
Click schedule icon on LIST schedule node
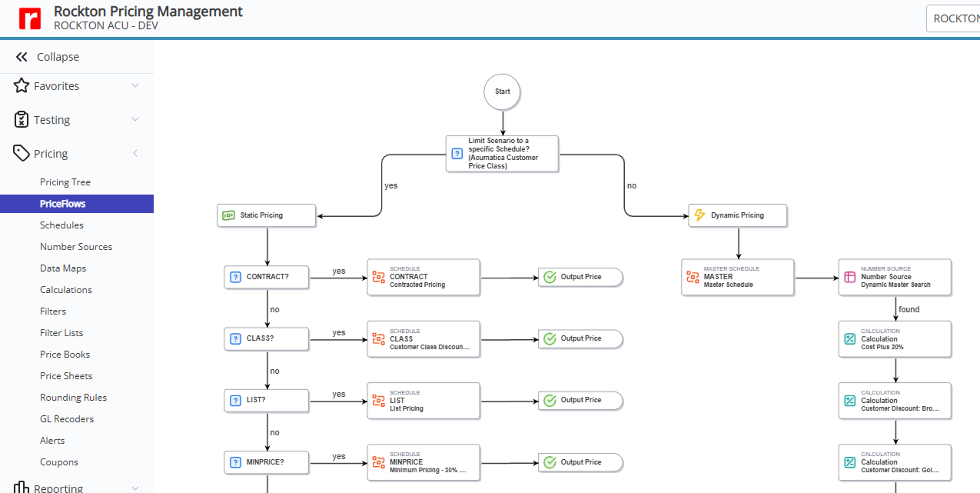tap(378, 400)
